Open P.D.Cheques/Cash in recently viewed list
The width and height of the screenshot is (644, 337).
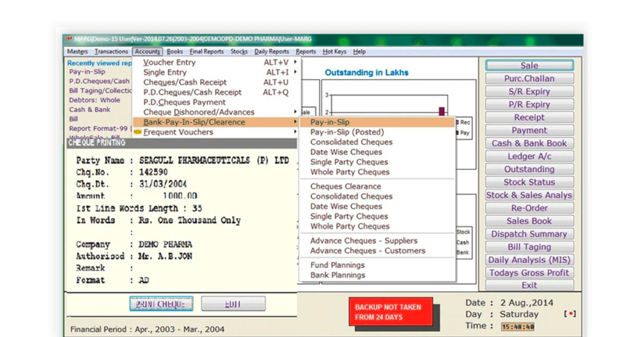click(x=99, y=81)
